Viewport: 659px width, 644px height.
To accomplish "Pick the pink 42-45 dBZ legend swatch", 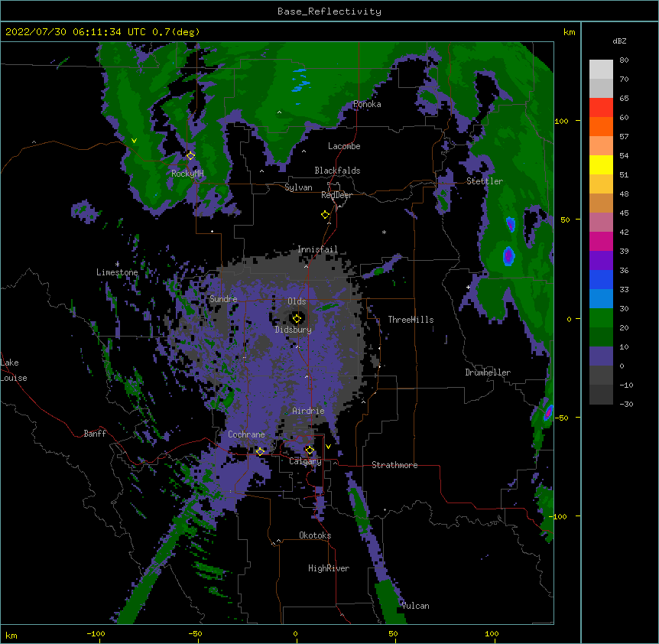I will click(x=601, y=222).
